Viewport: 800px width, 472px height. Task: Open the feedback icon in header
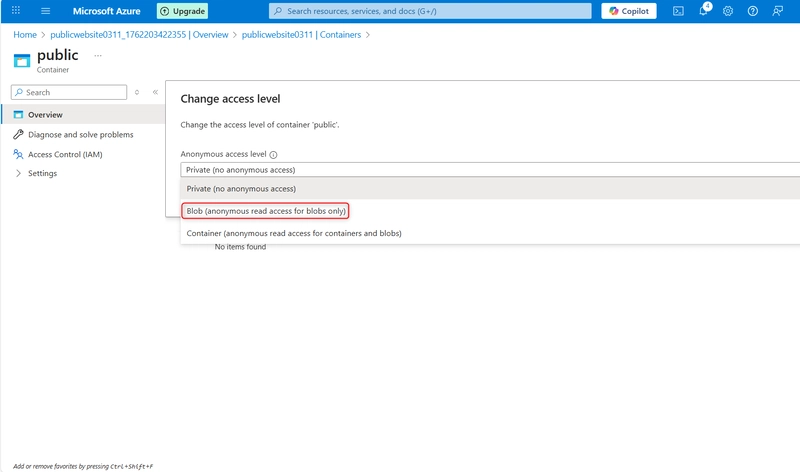(778, 11)
